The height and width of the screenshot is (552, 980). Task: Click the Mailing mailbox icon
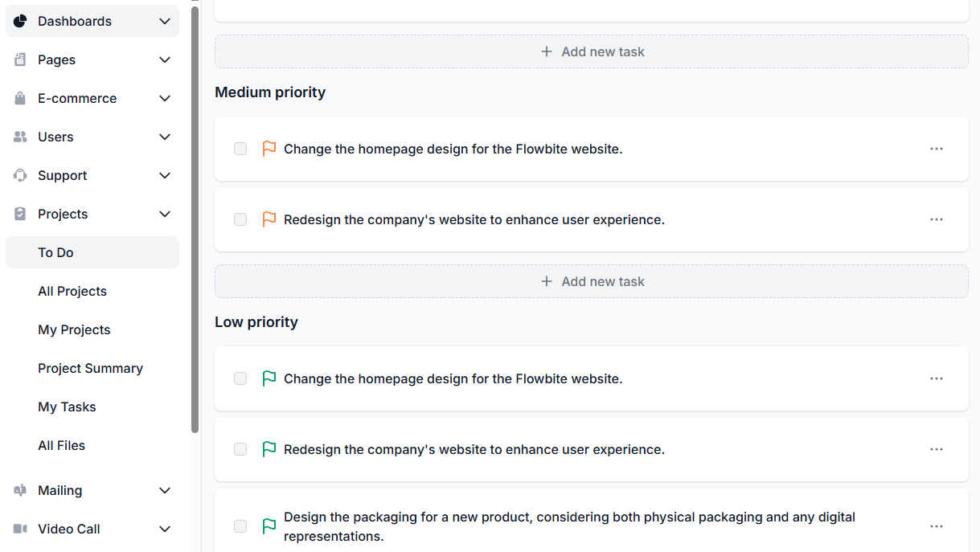pyautogui.click(x=20, y=490)
